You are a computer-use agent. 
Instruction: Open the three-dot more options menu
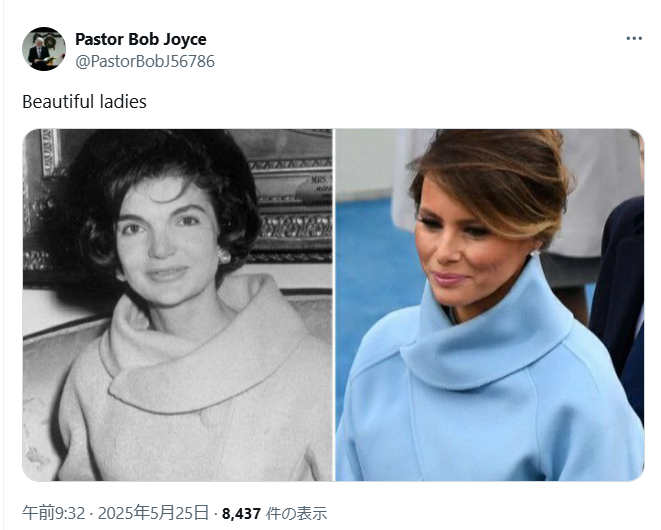coord(634,38)
